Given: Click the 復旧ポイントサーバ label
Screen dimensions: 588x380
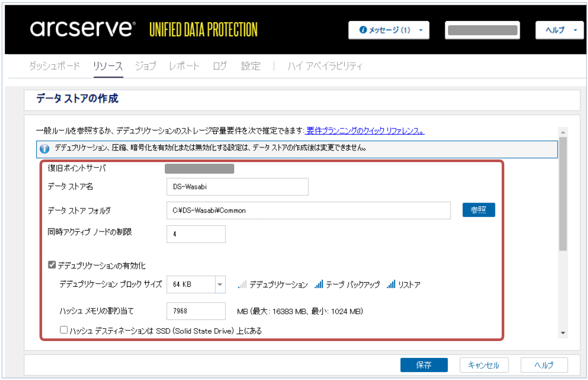Looking at the screenshot, I should click(x=77, y=168).
